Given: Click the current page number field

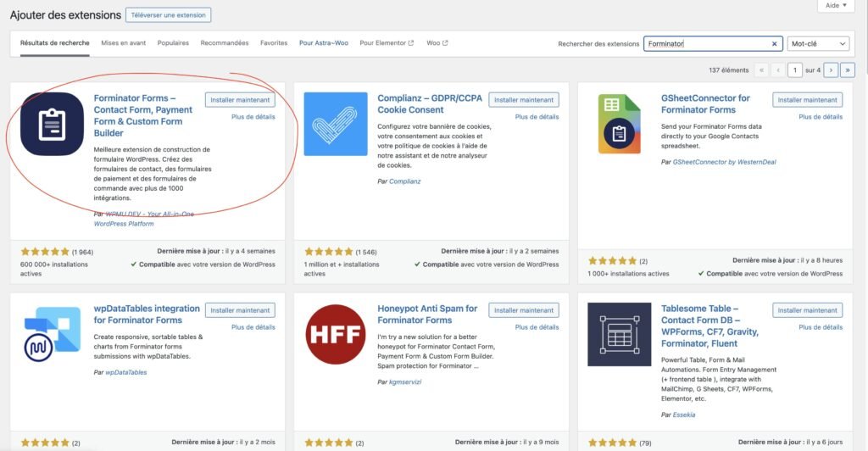Looking at the screenshot, I should (x=795, y=70).
